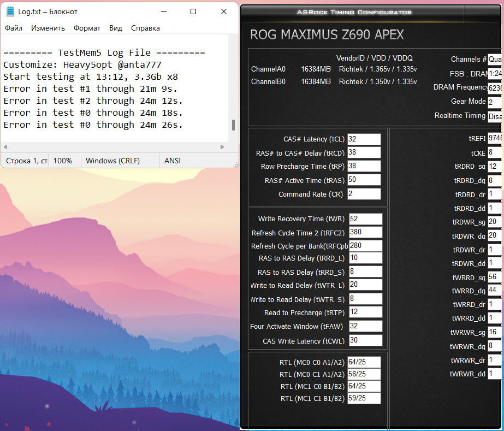Click the tWRRD_sg value field

point(495,277)
